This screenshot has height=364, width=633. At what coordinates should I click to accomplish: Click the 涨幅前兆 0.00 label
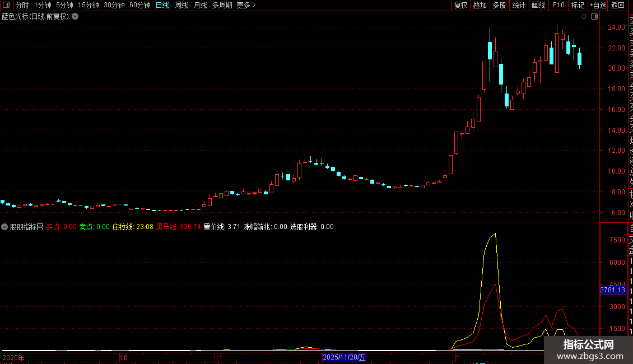pos(265,227)
